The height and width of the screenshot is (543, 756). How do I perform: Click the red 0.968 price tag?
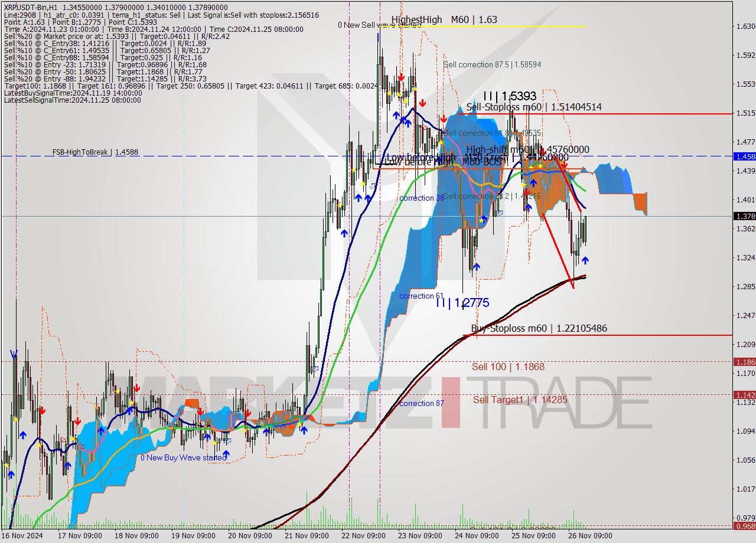pos(744,525)
